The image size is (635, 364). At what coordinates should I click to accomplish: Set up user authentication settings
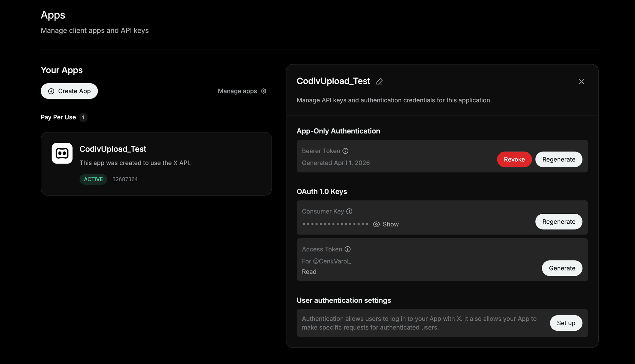click(566, 323)
